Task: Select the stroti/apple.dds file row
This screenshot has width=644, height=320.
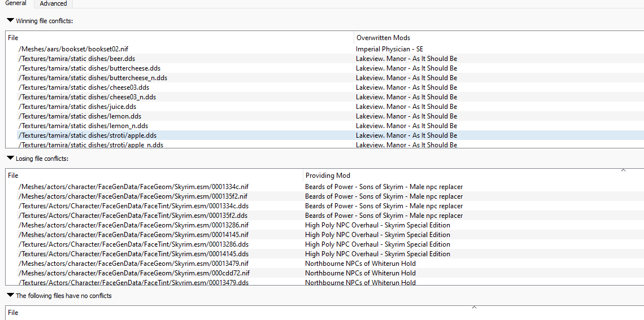Action: 87,135
